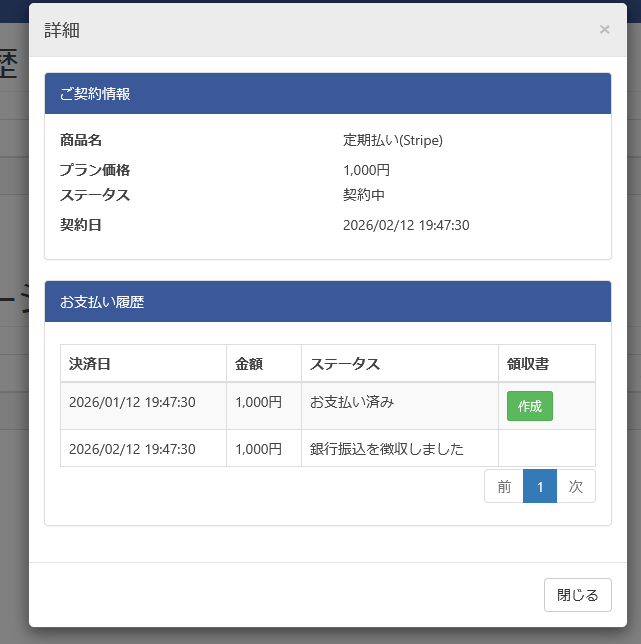
Task: Click the green 作成 receipt button
Action: pyautogui.click(x=529, y=406)
